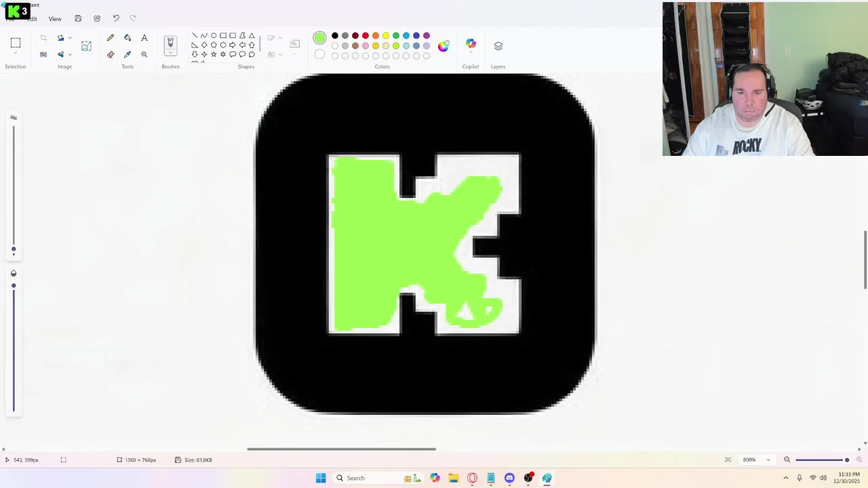This screenshot has width=868, height=488.
Task: Open the Brushes dropdown
Action: click(170, 53)
